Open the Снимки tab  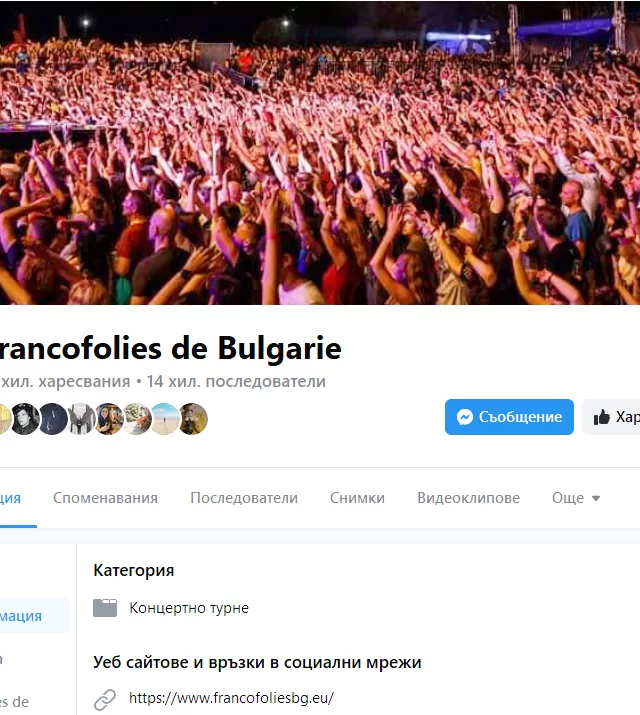pos(357,497)
